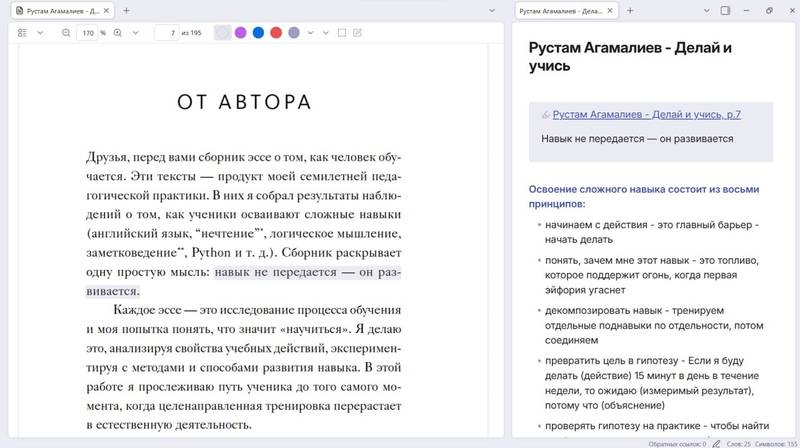Click the 'из 195' page count label
This screenshot has height=448, width=800.
point(191,33)
